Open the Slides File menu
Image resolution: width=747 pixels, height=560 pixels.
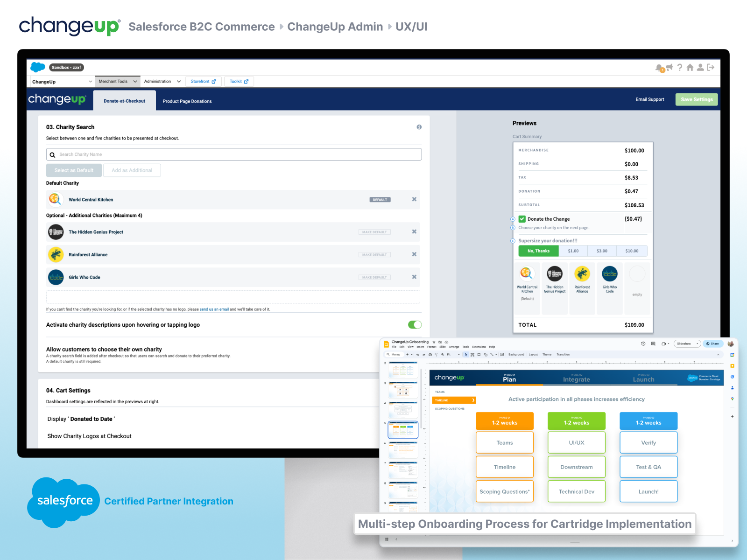point(394,347)
